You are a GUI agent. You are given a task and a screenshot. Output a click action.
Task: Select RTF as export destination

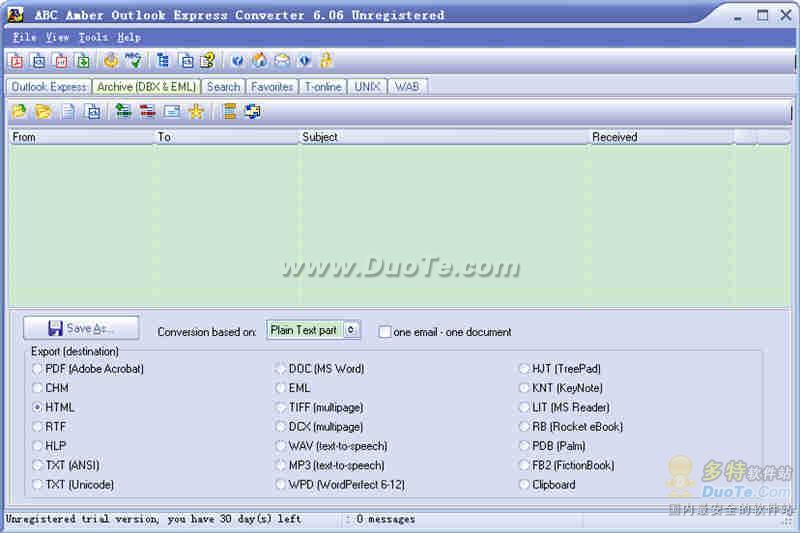(49, 426)
